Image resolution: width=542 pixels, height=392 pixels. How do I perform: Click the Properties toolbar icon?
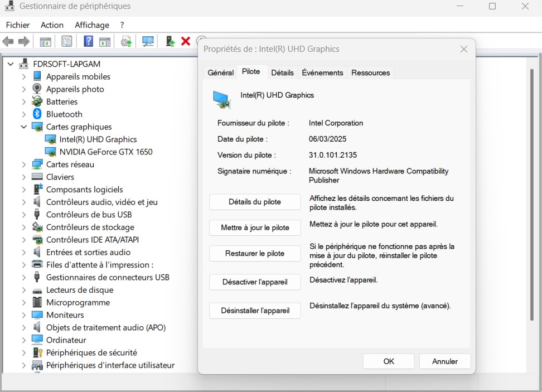[67, 41]
